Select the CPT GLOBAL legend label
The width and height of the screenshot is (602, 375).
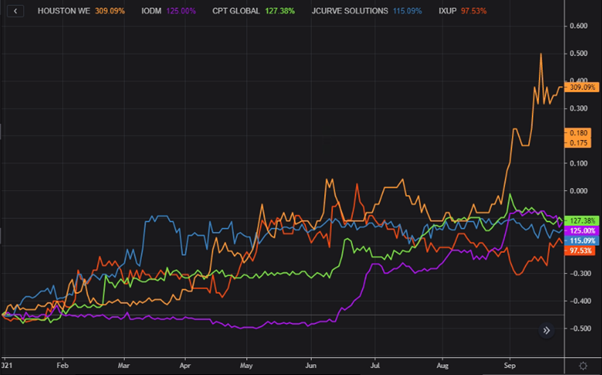click(x=236, y=11)
